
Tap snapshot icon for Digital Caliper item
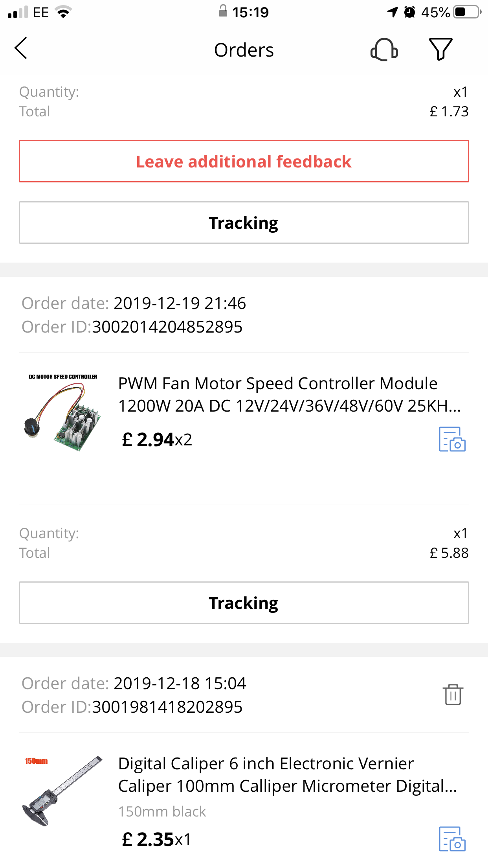(452, 839)
